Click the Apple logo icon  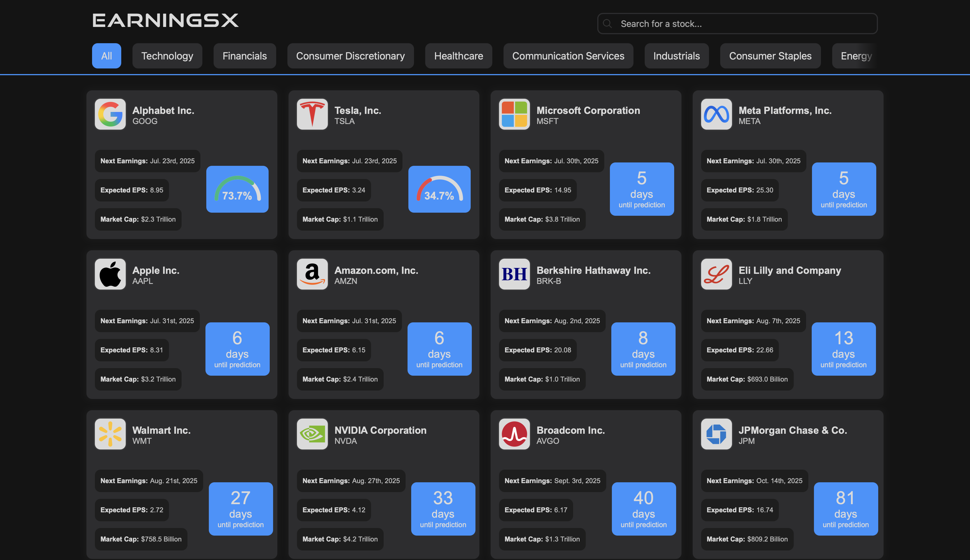(x=110, y=274)
